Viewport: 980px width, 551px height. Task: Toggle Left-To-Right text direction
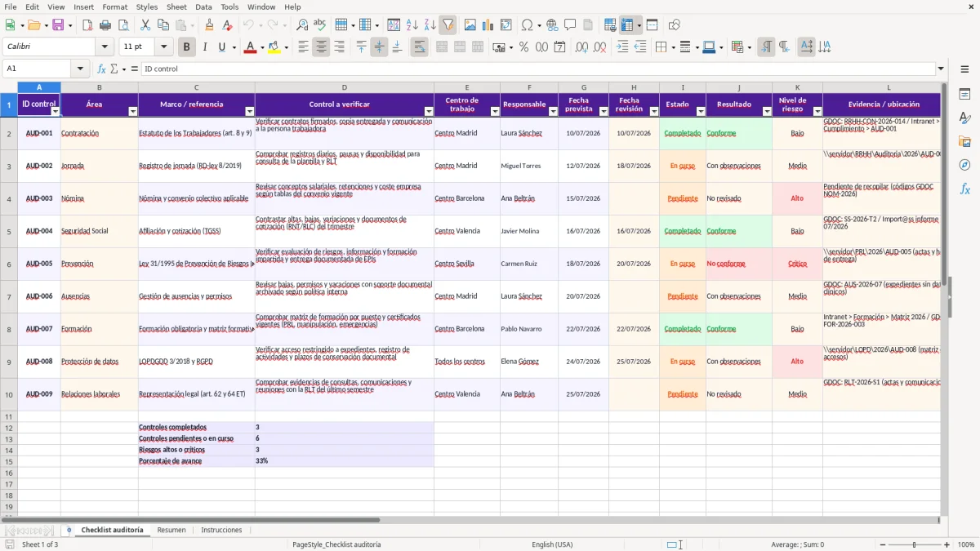pyautogui.click(x=766, y=47)
